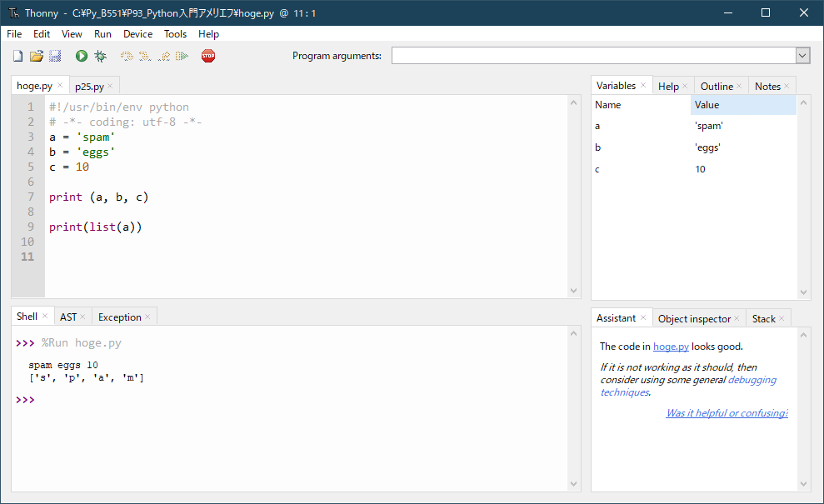Open the Device menu
The width and height of the screenshot is (824, 504).
click(x=137, y=33)
